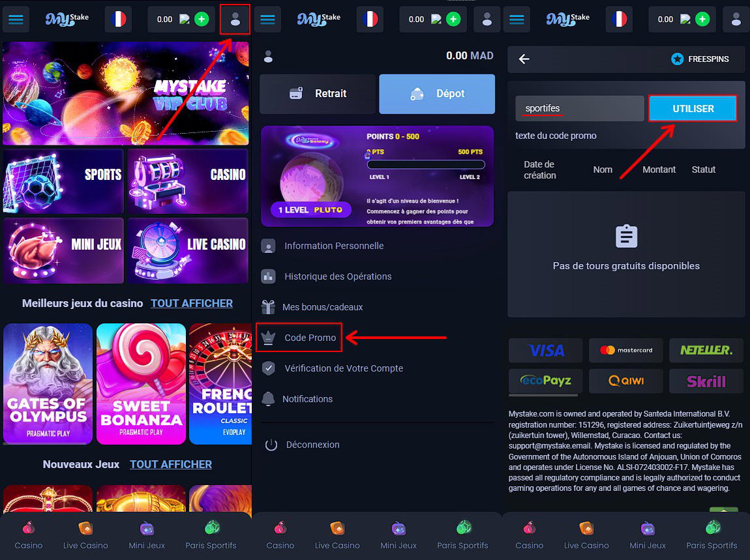The width and height of the screenshot is (750, 560).
Task: Click VISA payment logo
Action: [546, 351]
